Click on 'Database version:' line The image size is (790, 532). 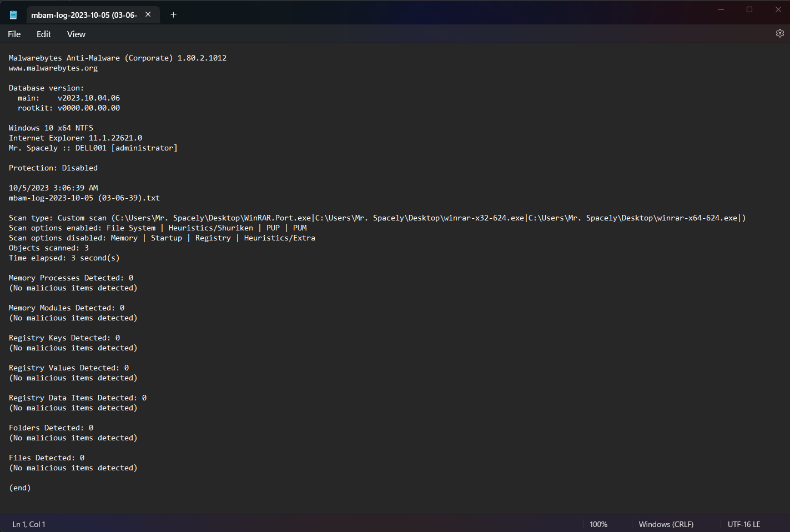(46, 88)
